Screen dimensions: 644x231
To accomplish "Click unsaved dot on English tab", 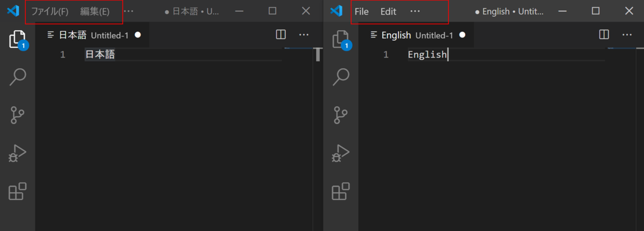I will [462, 35].
